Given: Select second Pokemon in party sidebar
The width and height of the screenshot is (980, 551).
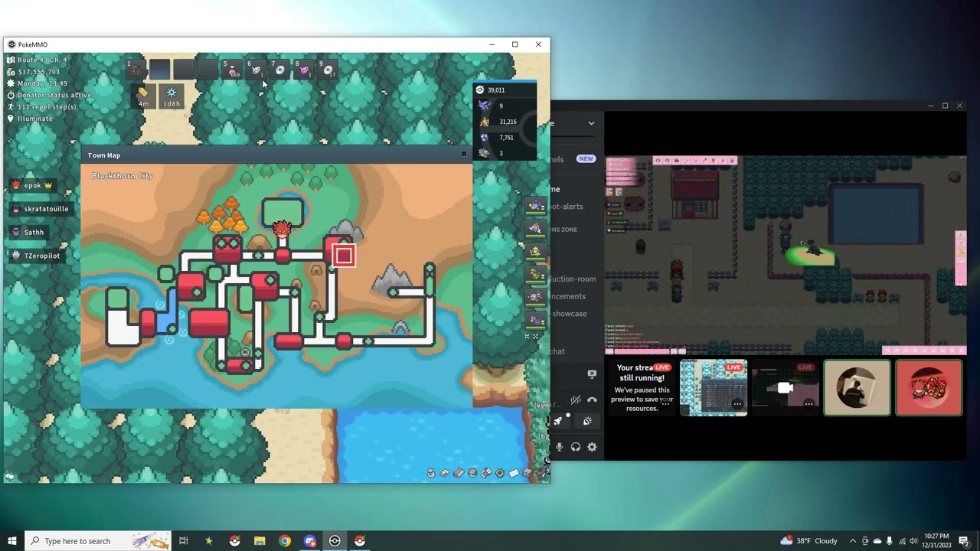Looking at the screenshot, I should tap(535, 228).
